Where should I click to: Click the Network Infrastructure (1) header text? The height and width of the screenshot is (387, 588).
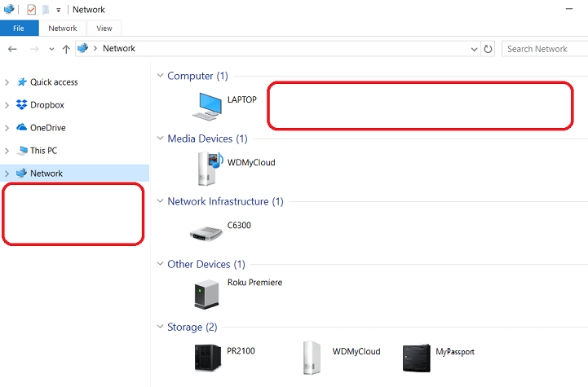point(225,201)
